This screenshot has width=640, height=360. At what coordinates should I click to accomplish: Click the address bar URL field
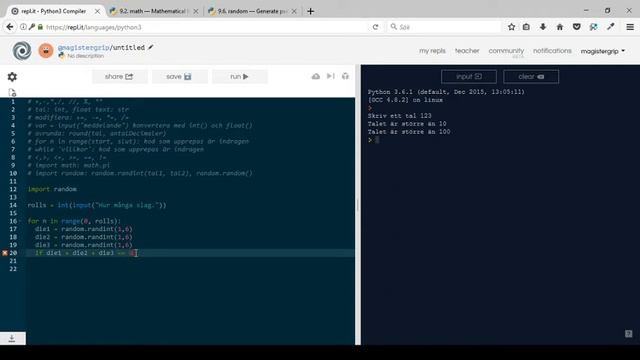click(204, 27)
